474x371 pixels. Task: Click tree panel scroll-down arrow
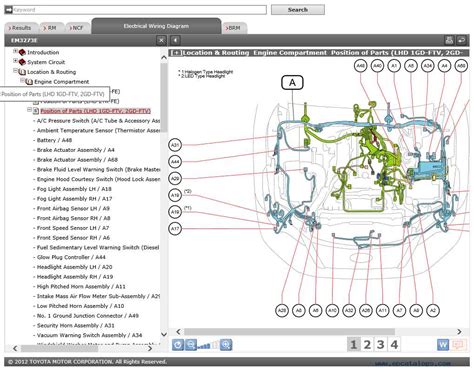[164, 334]
